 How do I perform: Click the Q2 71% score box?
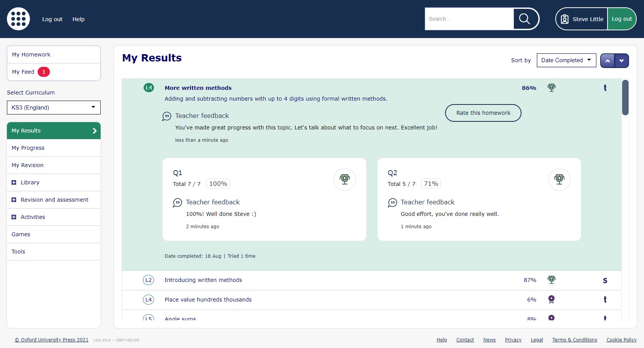click(431, 184)
